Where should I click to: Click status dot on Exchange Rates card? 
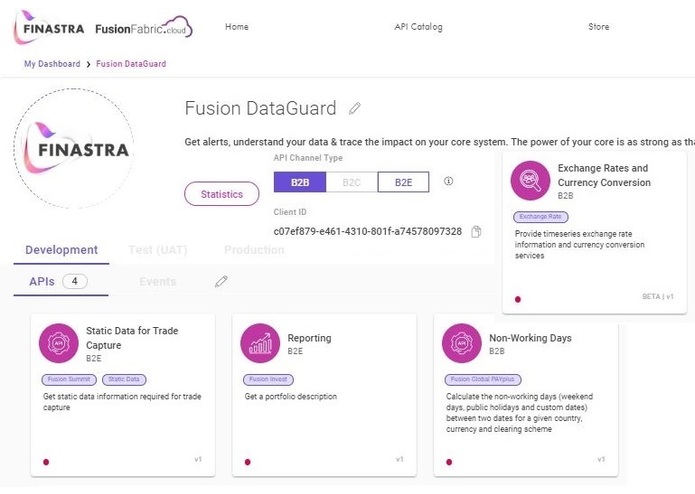click(x=518, y=300)
